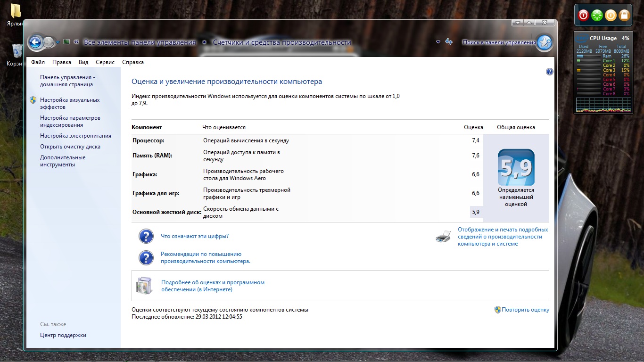Click the question icon beside 'Что означают эти цифры?'

(x=146, y=236)
